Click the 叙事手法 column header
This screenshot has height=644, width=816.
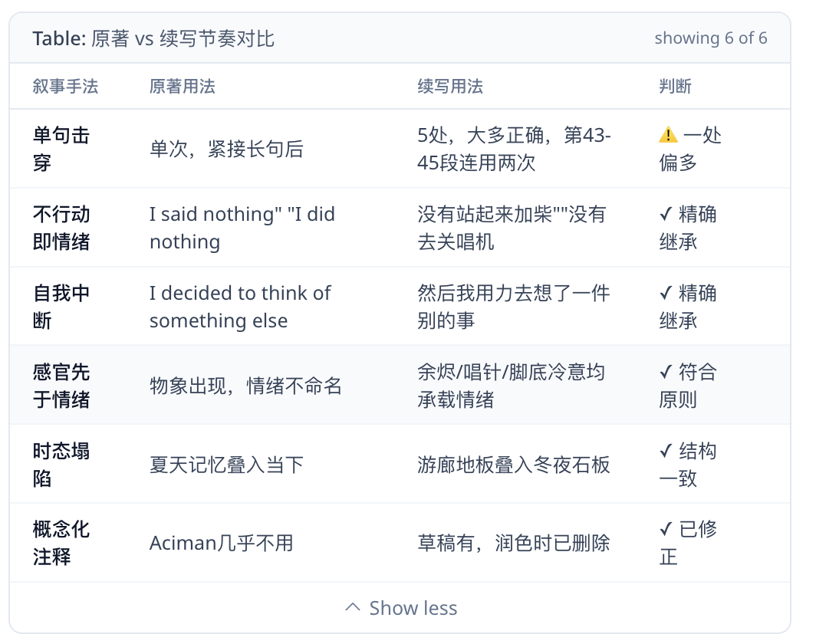tap(66, 87)
